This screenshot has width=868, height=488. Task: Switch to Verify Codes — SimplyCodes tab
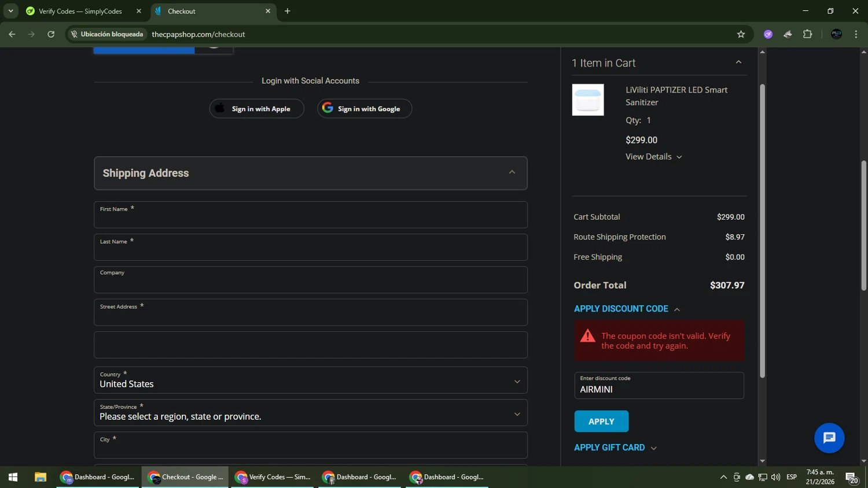(x=80, y=11)
